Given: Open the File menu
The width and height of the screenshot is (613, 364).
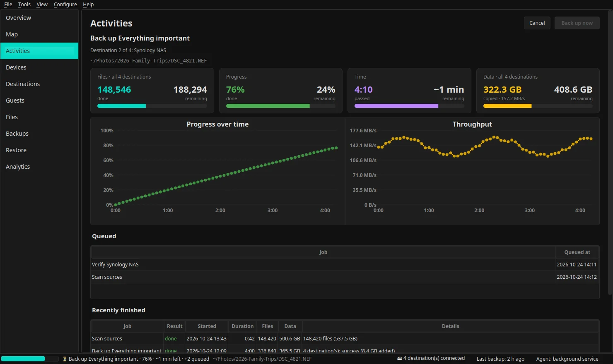Looking at the screenshot, I should coord(8,4).
